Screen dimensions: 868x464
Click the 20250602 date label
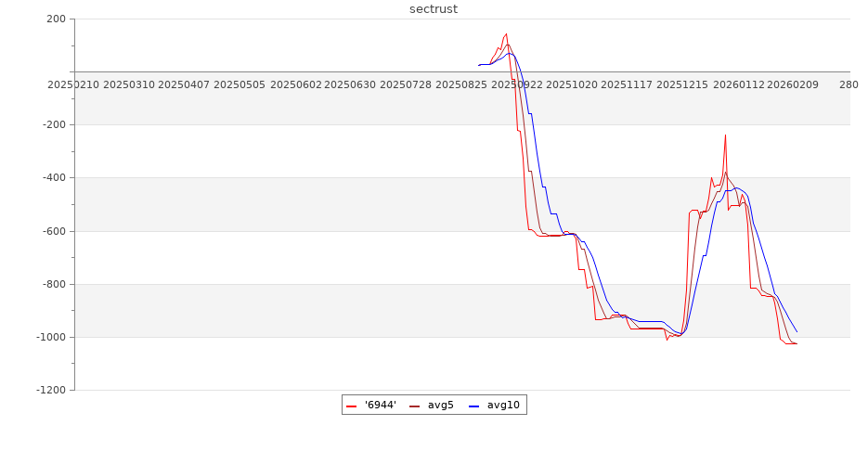[x=295, y=84]
